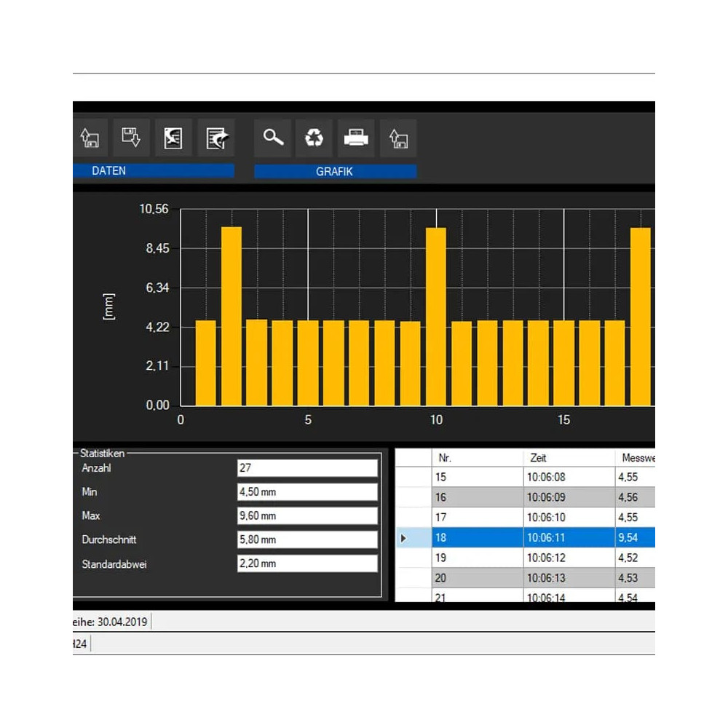Screen dimensions: 728x728
Task: Click the time cell 10:06:08
Action: click(x=569, y=477)
